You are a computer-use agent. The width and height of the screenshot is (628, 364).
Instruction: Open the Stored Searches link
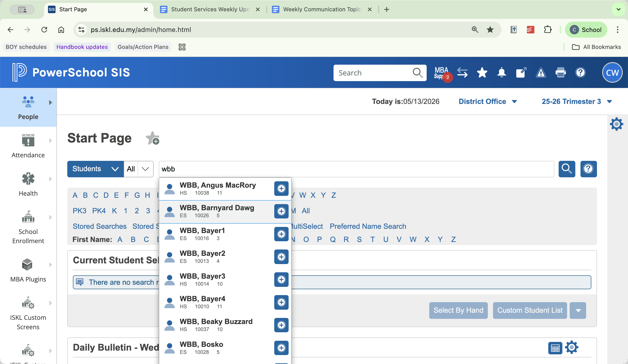click(99, 226)
